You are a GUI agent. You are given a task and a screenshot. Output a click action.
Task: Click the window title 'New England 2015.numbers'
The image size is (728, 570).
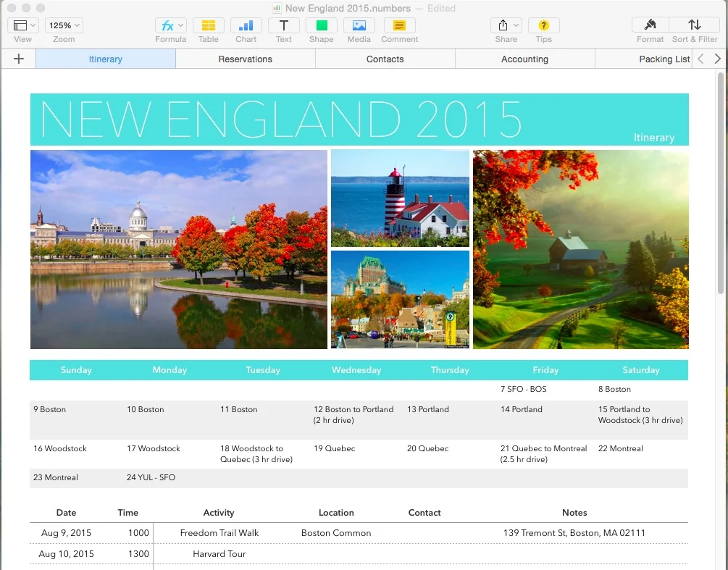coord(348,8)
